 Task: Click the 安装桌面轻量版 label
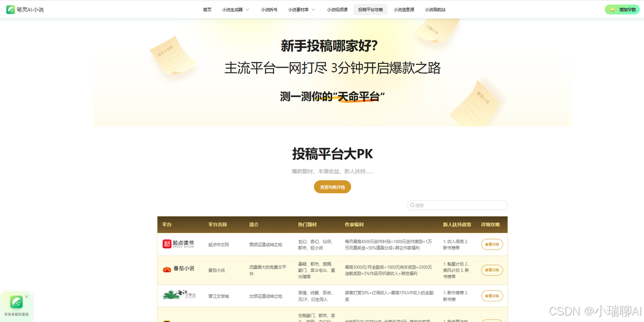click(x=17, y=314)
